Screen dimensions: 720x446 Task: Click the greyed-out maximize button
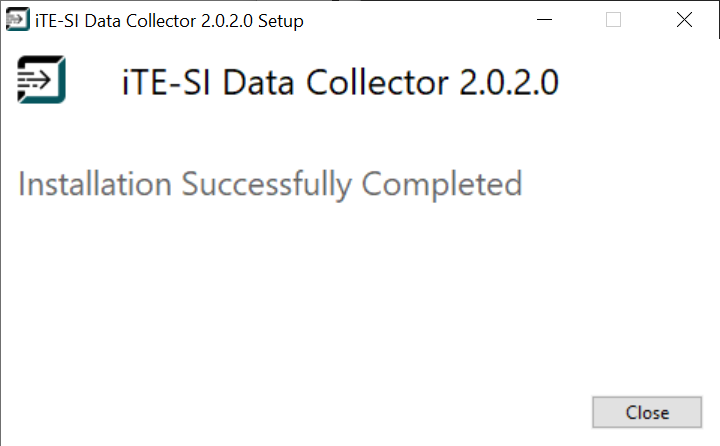click(614, 20)
